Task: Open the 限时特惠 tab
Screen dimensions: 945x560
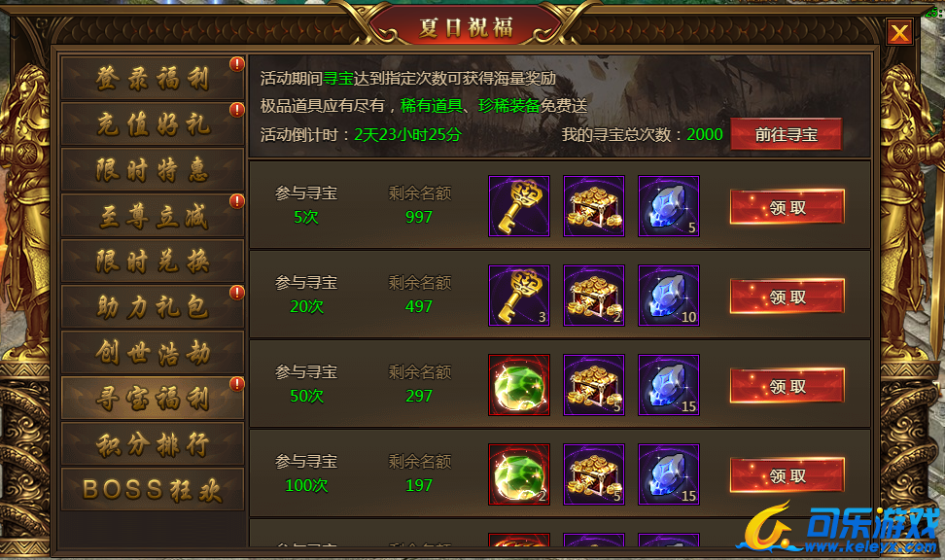Action: (153, 170)
